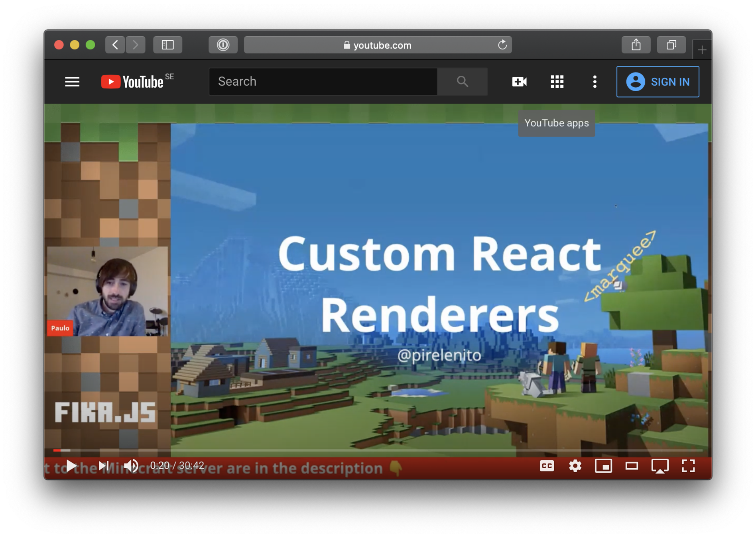Show all Safari tabs overview
This screenshot has width=756, height=538.
(671, 45)
